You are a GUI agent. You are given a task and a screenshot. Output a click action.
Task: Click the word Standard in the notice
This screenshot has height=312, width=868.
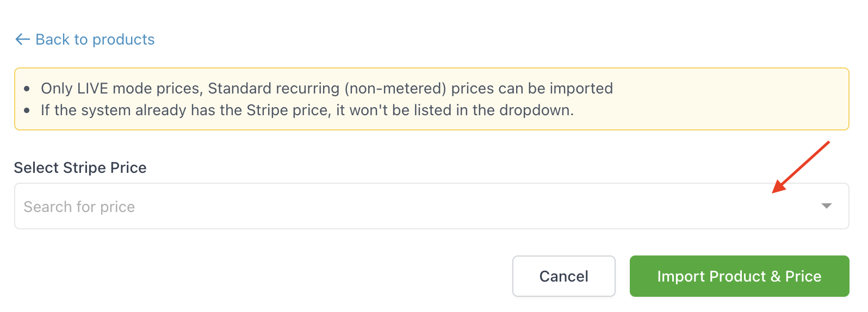point(239,88)
